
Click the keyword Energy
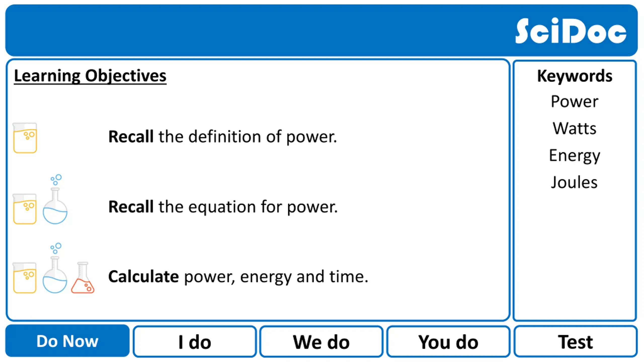pos(575,156)
